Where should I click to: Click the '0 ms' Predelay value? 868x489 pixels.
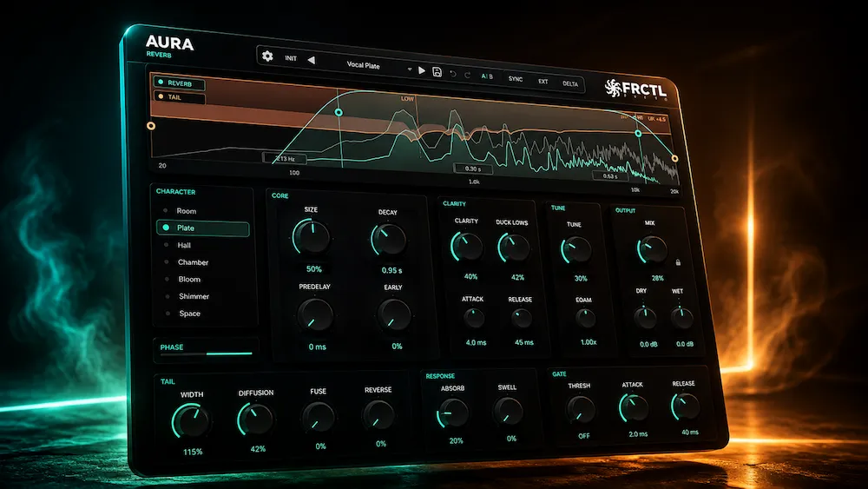point(317,347)
